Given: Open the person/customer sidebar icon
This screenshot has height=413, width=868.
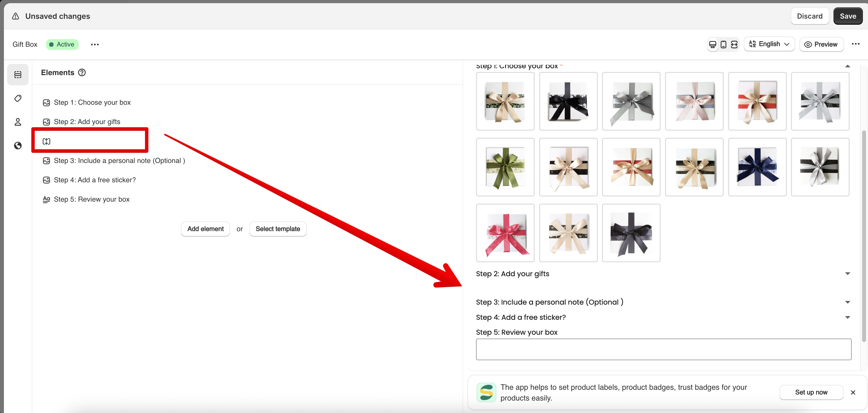Looking at the screenshot, I should [18, 122].
